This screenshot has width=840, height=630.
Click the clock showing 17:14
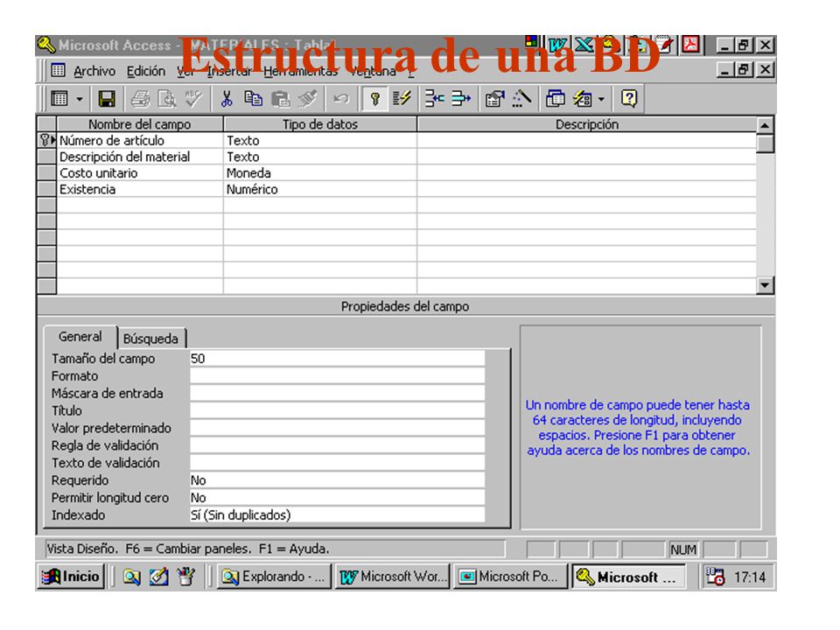click(750, 577)
